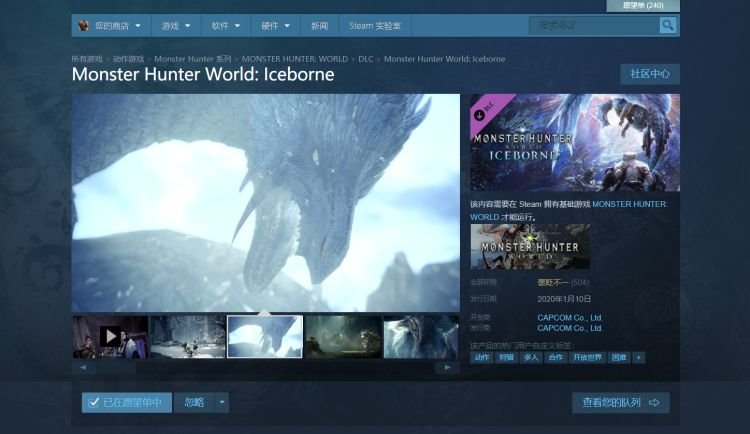750x434 pixels.
Task: Click the 动作游戏 breadcrumb
Action: 128,59
